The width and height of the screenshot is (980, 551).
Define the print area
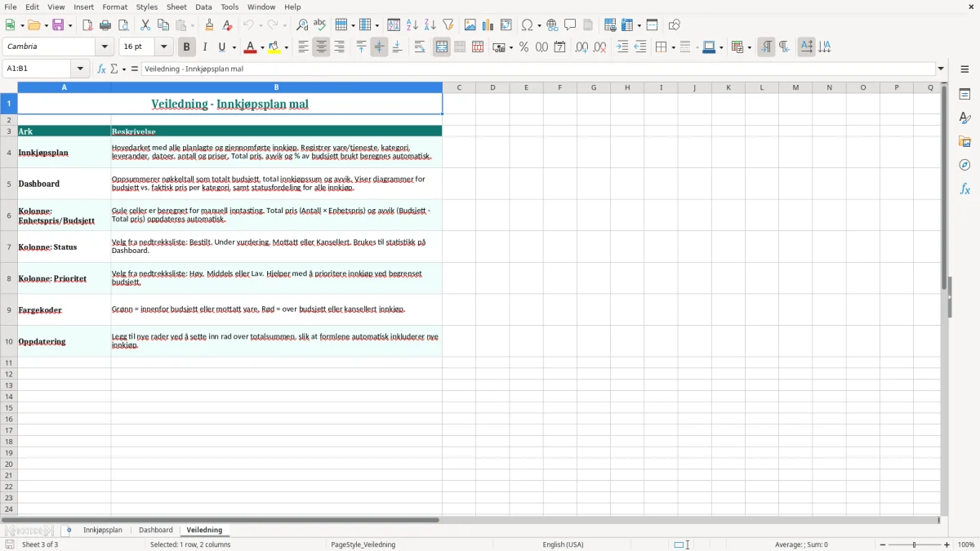pos(610,25)
